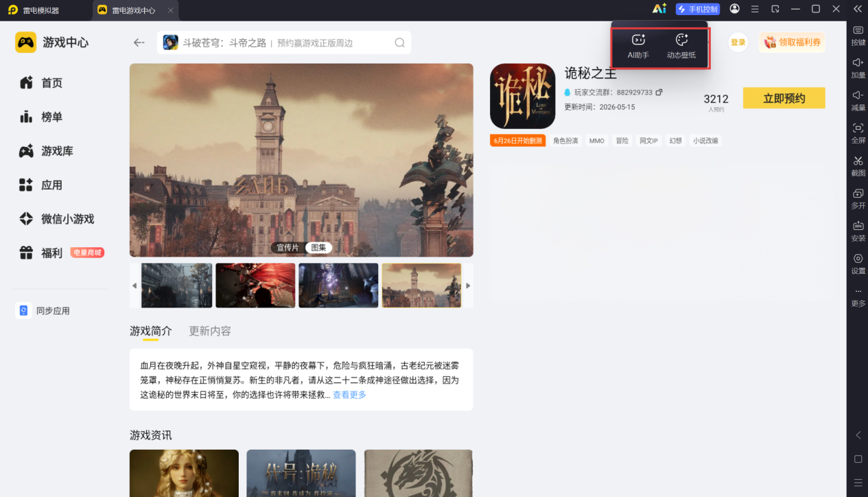
Task: Open 微信小游戏 in left navigation
Action: [x=56, y=219]
